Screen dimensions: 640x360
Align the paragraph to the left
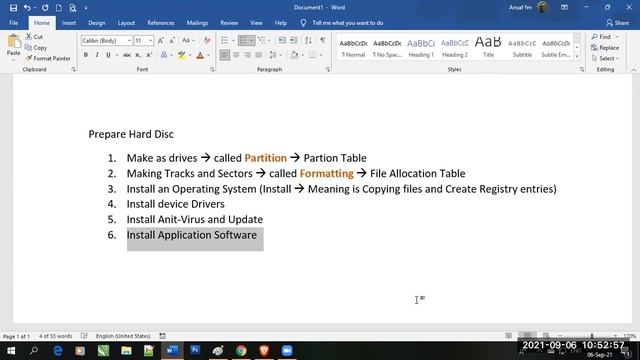[224, 55]
